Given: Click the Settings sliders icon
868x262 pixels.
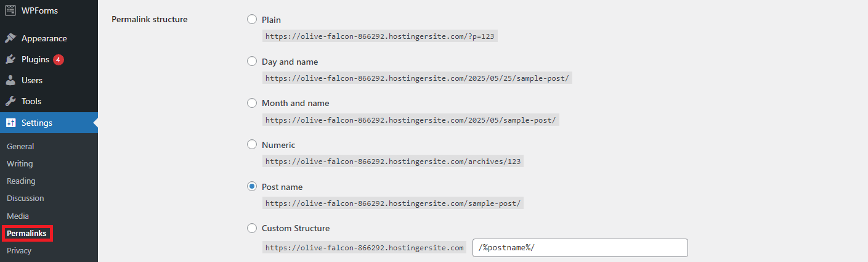Looking at the screenshot, I should 10,123.
